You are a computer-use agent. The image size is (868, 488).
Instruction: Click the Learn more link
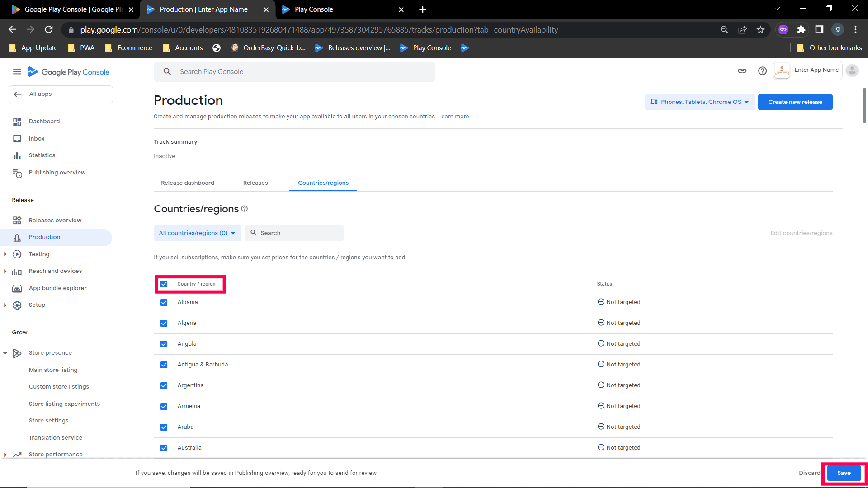453,117
